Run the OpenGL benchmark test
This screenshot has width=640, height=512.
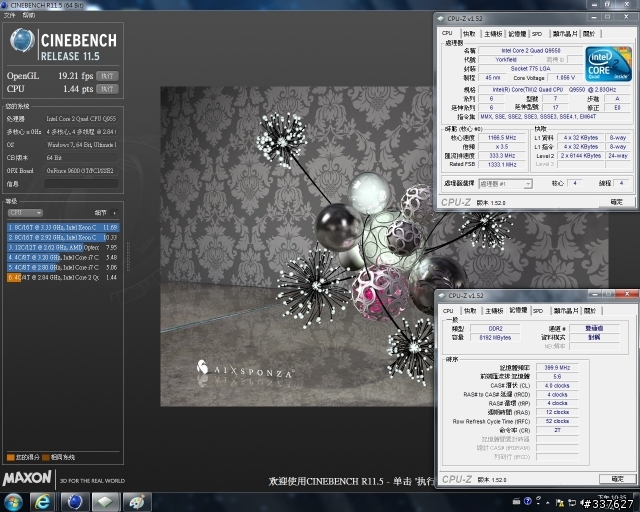(x=107, y=76)
